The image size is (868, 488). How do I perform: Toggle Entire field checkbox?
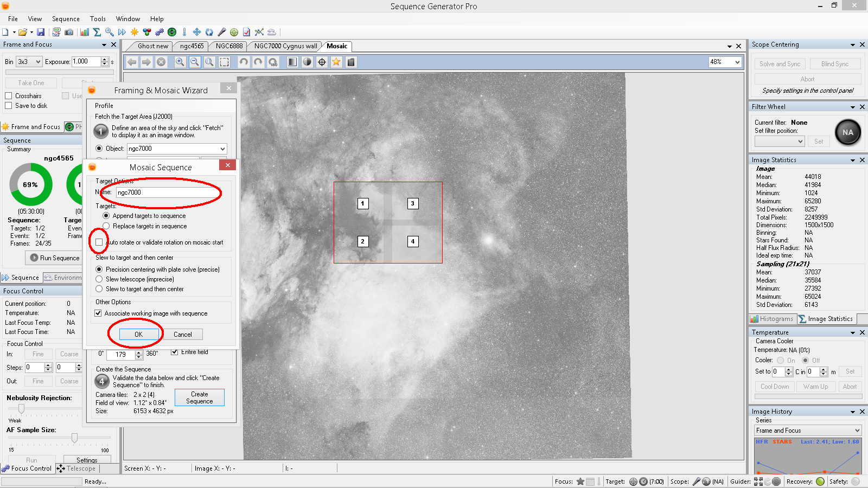175,352
